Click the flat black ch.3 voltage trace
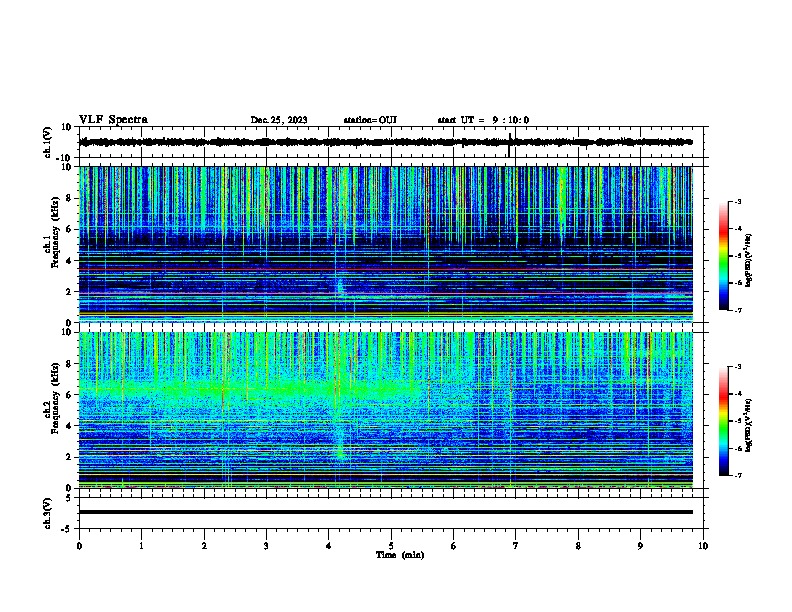This screenshot has width=792, height=612. click(x=386, y=512)
